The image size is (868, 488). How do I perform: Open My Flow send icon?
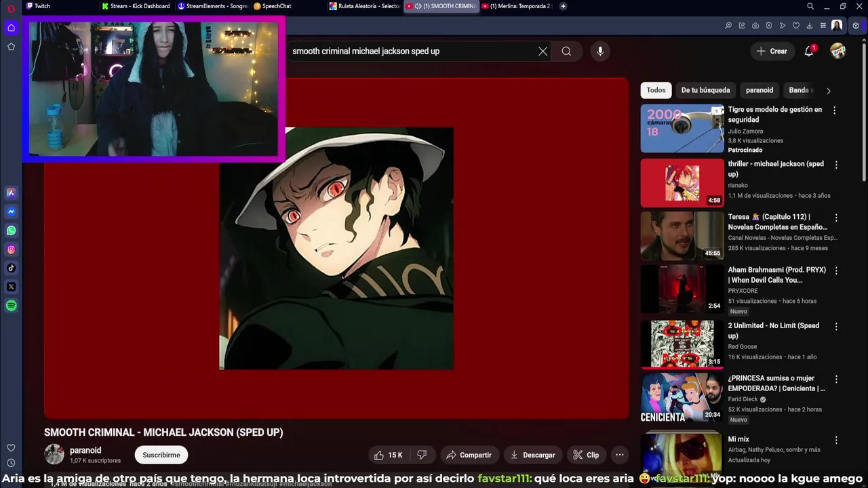coord(783,26)
